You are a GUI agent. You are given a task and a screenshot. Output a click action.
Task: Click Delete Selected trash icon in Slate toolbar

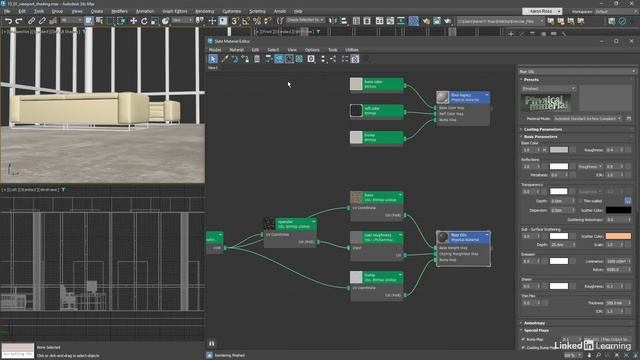pyautogui.click(x=257, y=59)
